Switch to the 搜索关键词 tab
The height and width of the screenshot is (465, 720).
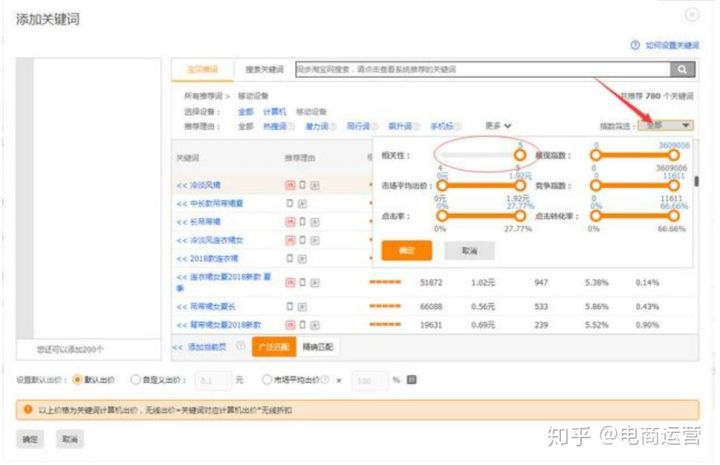click(x=264, y=70)
